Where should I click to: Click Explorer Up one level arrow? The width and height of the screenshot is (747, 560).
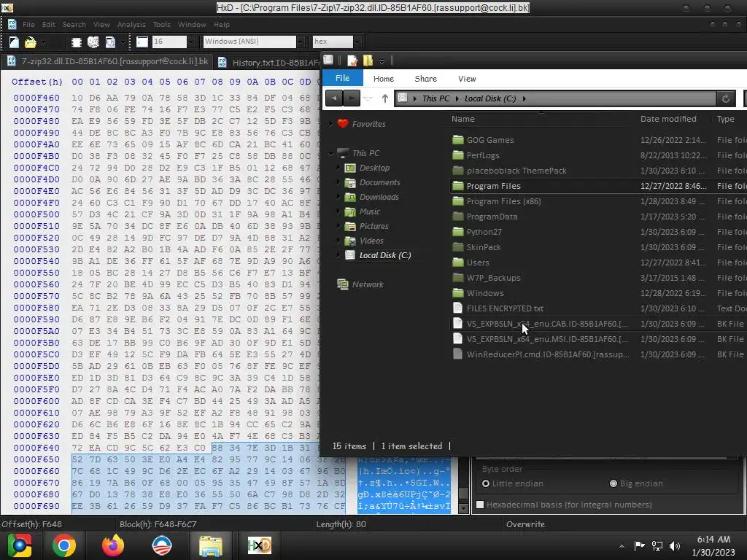(x=385, y=98)
